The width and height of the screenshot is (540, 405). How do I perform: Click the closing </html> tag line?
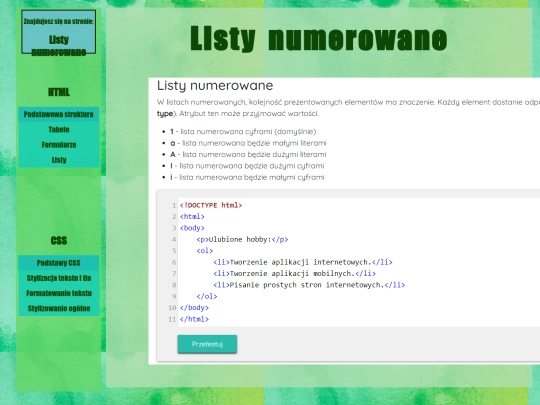pyautogui.click(x=194, y=319)
